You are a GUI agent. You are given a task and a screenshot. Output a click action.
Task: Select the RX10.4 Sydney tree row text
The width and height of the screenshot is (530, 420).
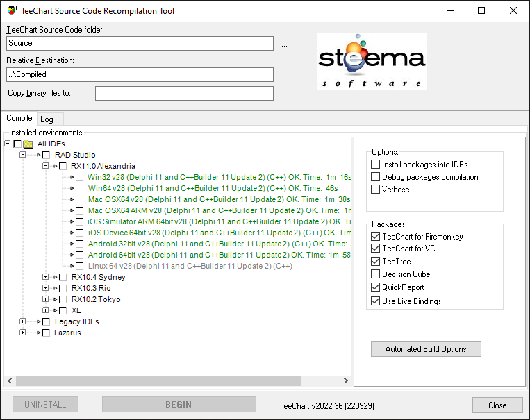click(99, 278)
